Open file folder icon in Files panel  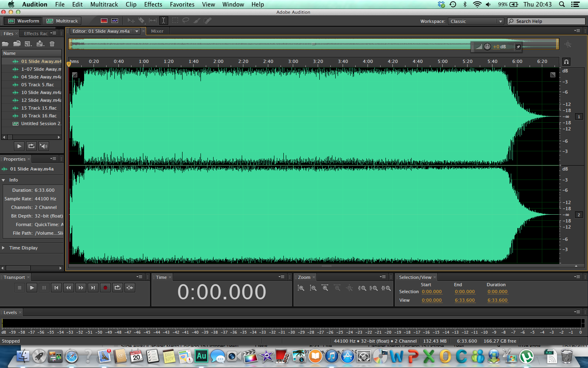click(5, 44)
